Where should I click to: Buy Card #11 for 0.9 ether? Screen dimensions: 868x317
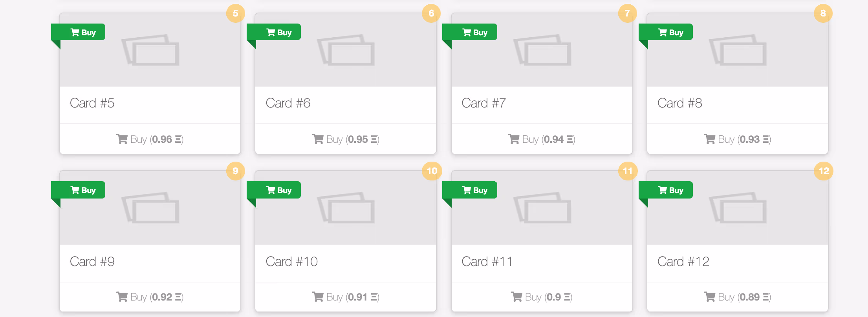pyautogui.click(x=542, y=297)
